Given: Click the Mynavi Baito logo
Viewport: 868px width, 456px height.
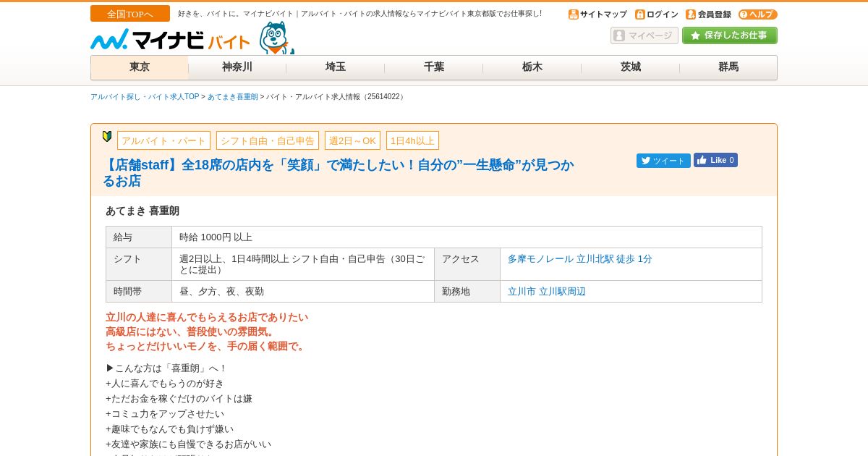Looking at the screenshot, I should click(x=170, y=40).
